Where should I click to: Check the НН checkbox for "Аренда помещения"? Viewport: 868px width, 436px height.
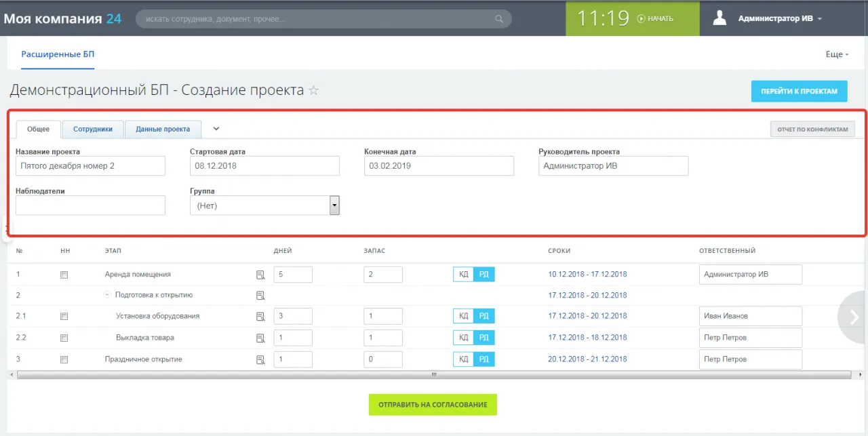(64, 274)
